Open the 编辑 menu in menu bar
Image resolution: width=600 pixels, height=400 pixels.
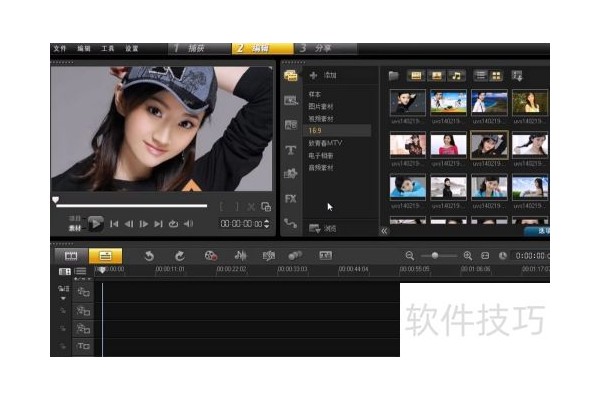click(84, 49)
